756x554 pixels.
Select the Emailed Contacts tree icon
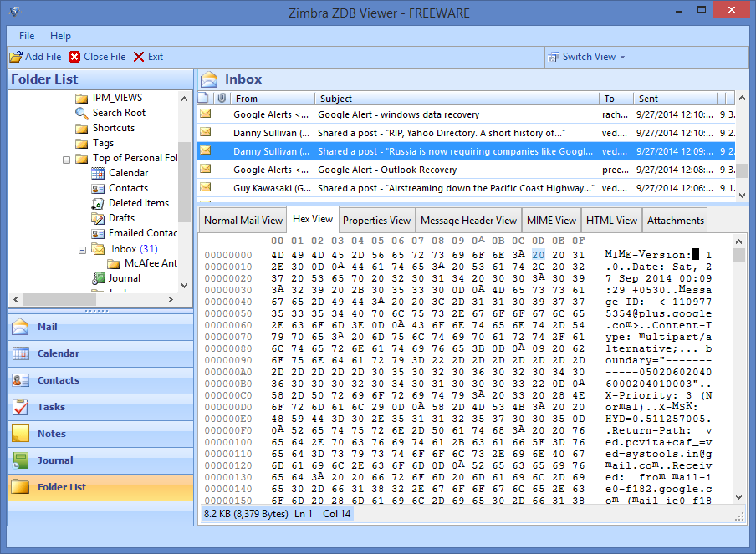pyautogui.click(x=98, y=234)
